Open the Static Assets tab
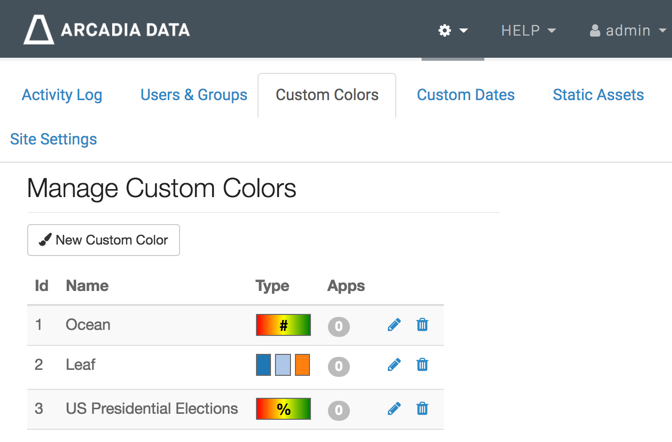Image resolution: width=672 pixels, height=442 pixels. point(598,95)
